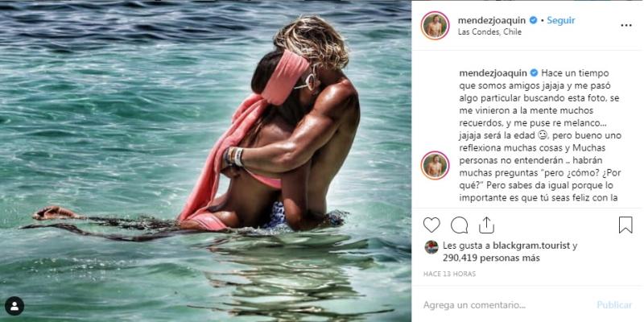
Task: Open the beach photo of the post
Action: [205, 161]
